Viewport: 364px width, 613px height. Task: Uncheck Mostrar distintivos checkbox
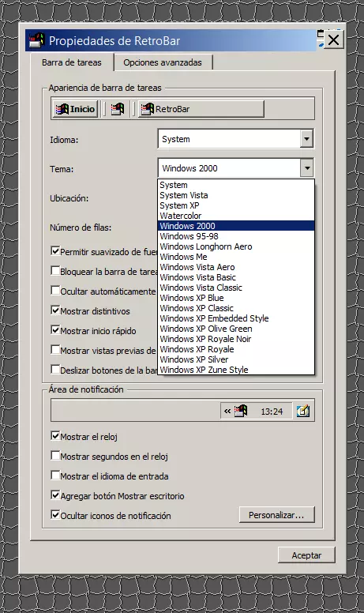pyautogui.click(x=55, y=310)
